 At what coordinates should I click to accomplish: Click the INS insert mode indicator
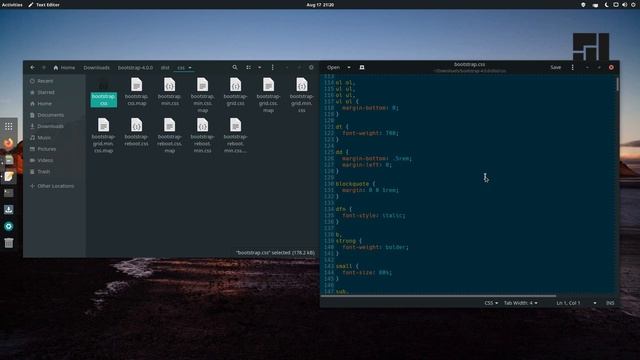(x=610, y=303)
